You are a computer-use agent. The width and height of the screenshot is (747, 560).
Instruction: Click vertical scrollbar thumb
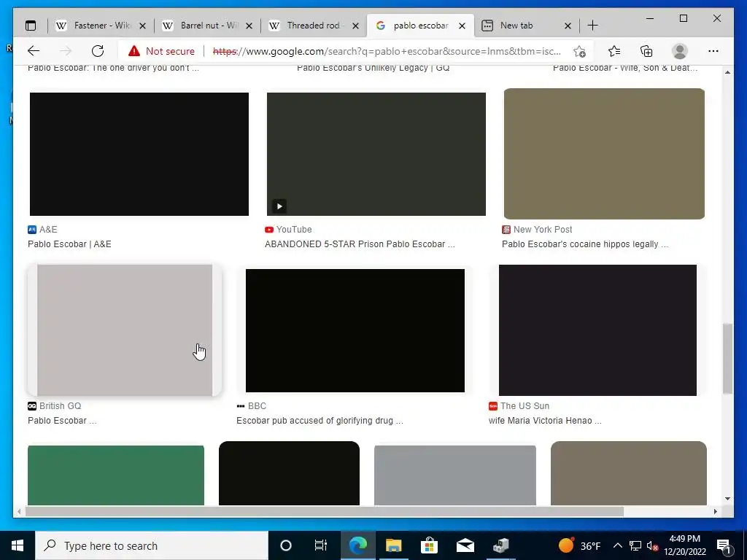(727, 359)
